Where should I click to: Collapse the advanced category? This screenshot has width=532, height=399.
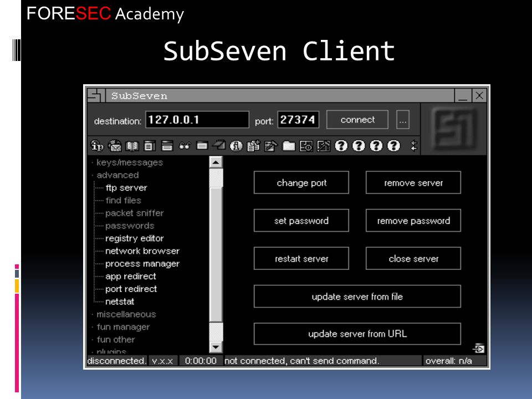(117, 175)
